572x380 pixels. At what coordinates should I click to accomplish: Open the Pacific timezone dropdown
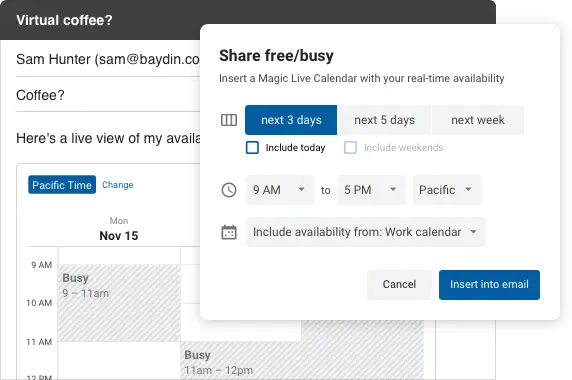point(447,190)
